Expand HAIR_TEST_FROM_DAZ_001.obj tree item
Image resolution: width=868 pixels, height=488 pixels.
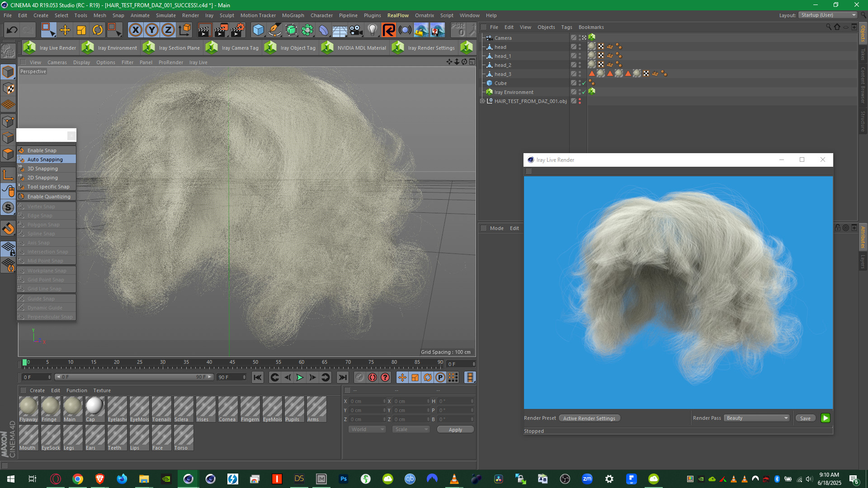[x=482, y=101]
